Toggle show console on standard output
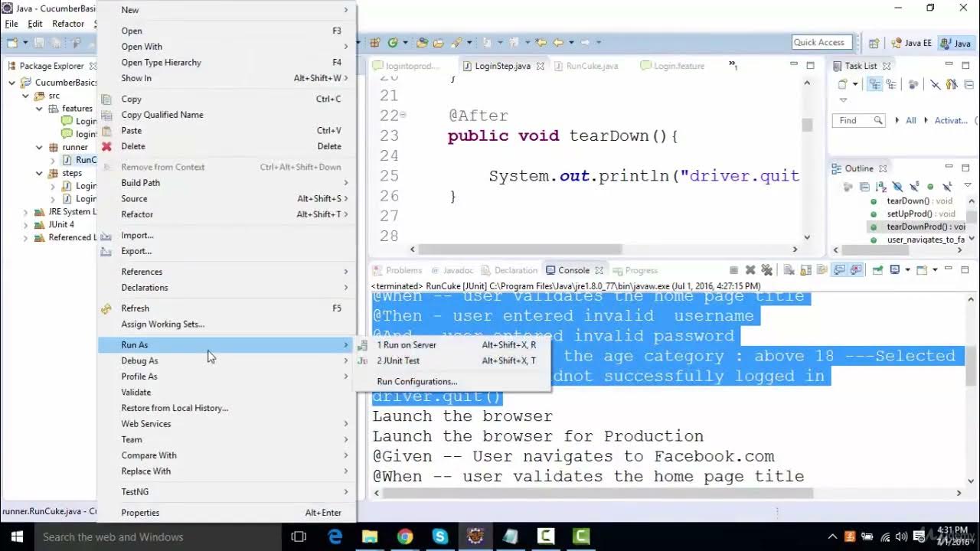 point(839,270)
